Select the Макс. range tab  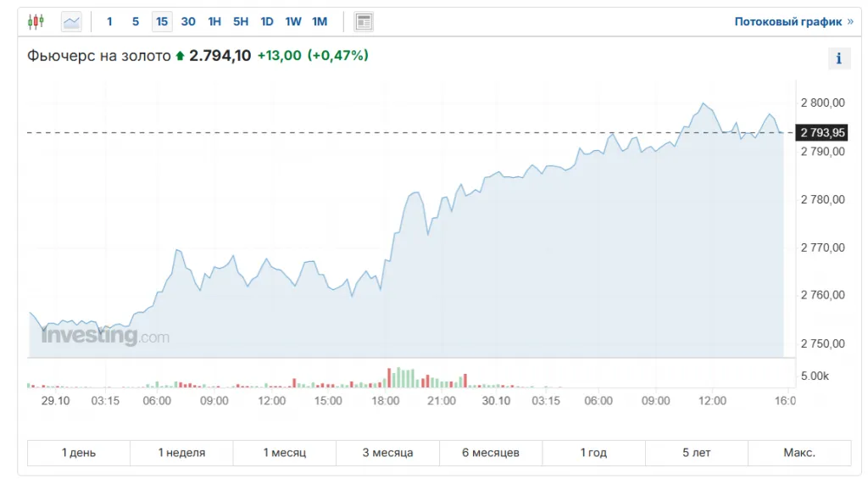(799, 453)
